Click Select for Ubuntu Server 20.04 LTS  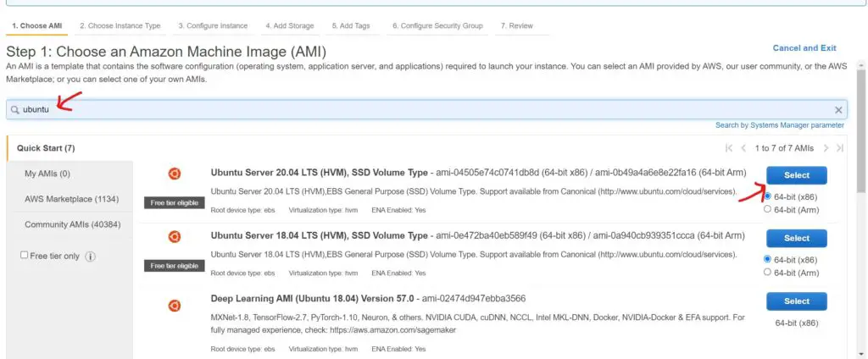pos(797,175)
